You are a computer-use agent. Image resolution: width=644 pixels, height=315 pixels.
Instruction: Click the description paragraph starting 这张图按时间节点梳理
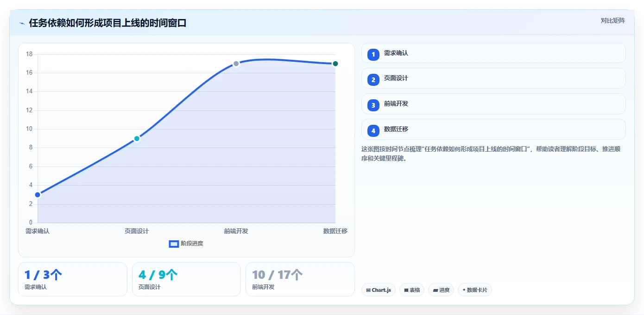click(x=491, y=154)
